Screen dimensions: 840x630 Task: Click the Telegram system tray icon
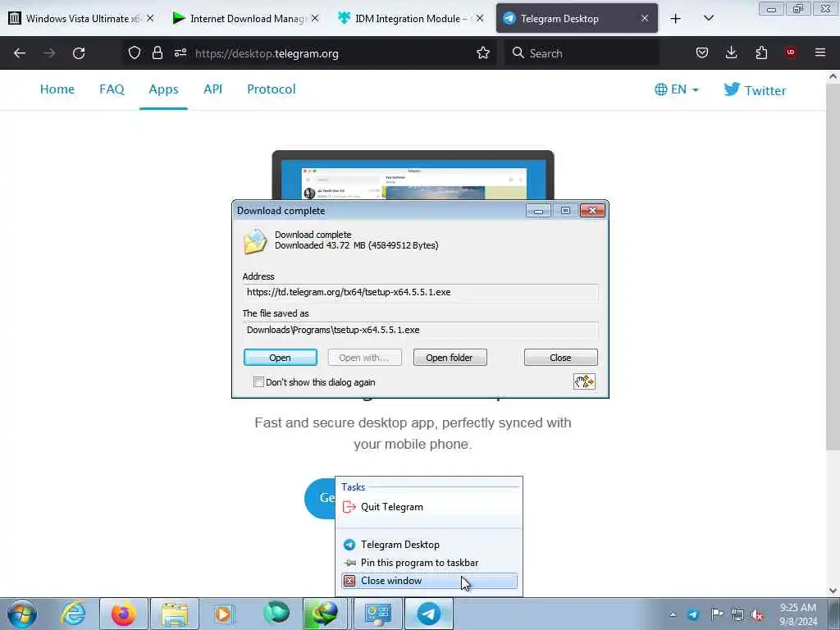point(693,614)
